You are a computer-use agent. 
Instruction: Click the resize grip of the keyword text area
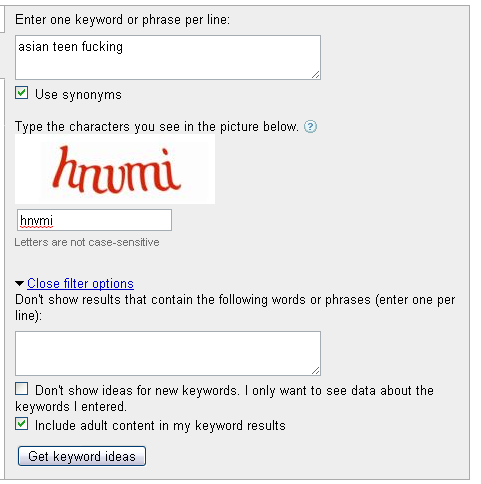coord(316,75)
